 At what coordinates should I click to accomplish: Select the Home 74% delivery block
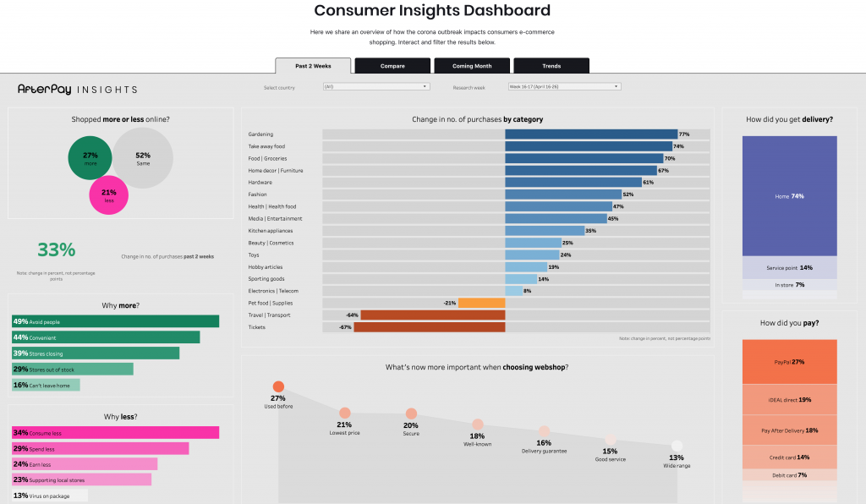789,196
